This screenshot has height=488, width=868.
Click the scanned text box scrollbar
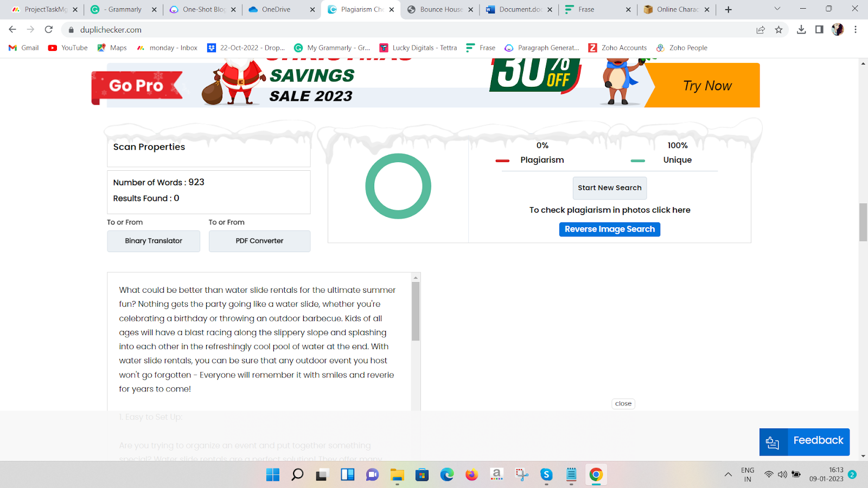[x=416, y=311]
